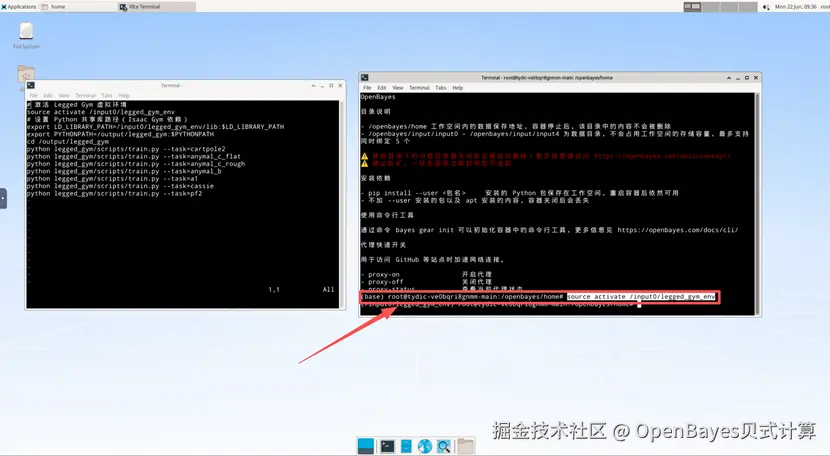This screenshot has width=830, height=456.
Task: Click 'OpenBayes' heading in the right terminal
Action: [378, 97]
